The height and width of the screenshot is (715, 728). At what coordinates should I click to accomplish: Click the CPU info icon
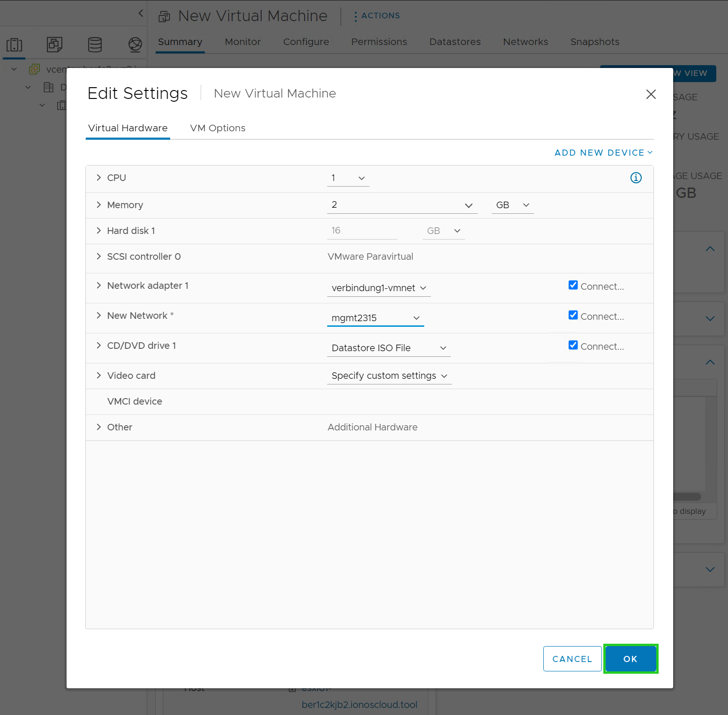coord(636,178)
